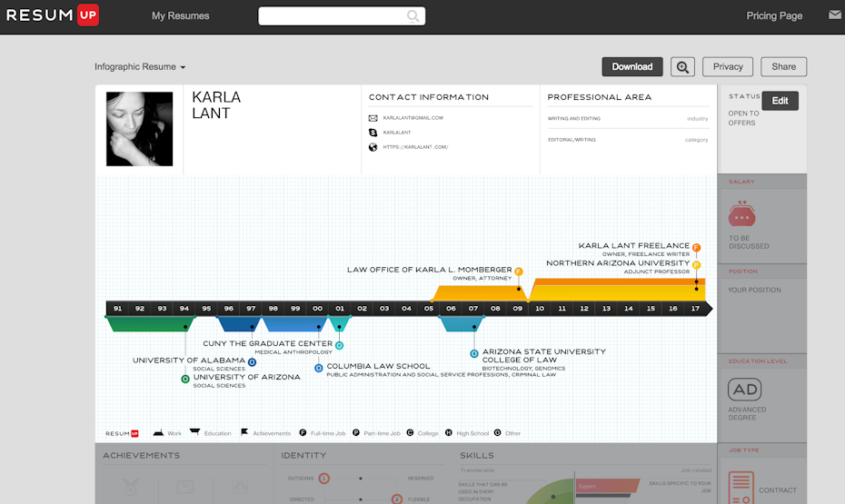Click the zoom magnifier button beside Download
845x504 pixels.
click(x=682, y=66)
